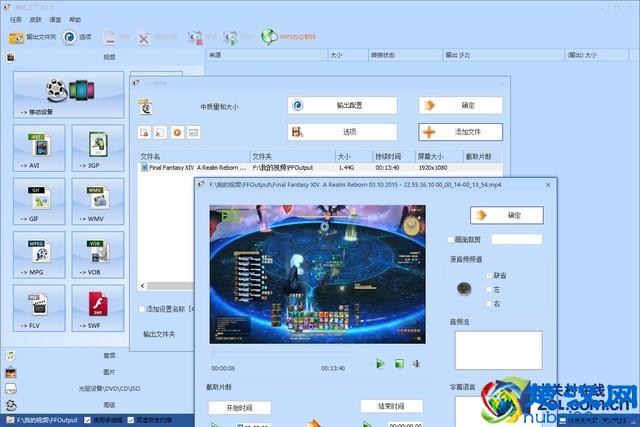This screenshot has height=427, width=640.
Task: Click the media info icon in the MP4 dialog
Action: [x=193, y=132]
